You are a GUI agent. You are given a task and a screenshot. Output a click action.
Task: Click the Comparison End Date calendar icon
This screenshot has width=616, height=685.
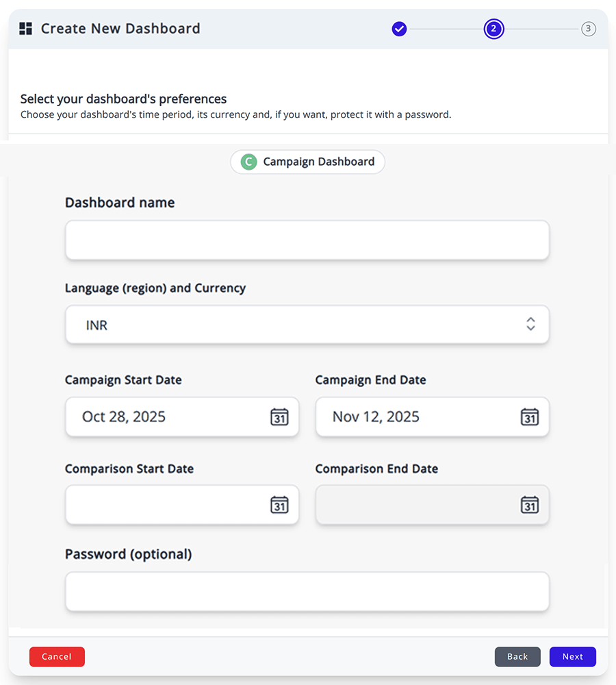point(530,506)
